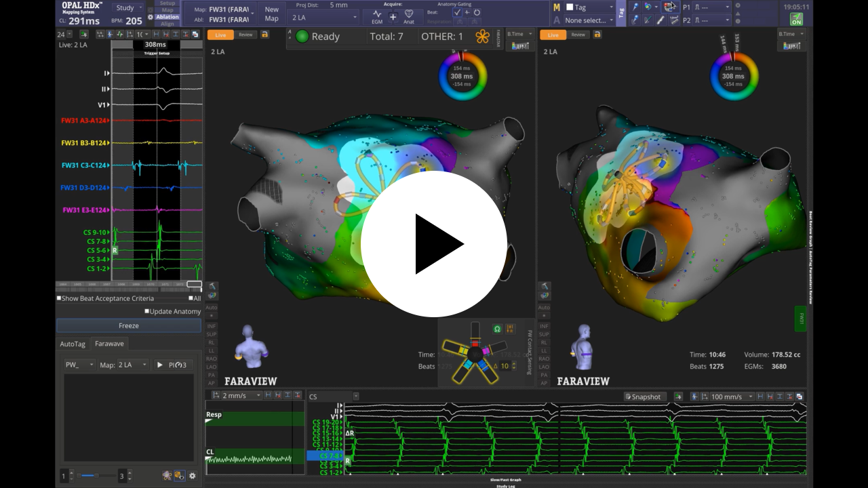
Task: Toggle the beat gating checkmark button
Action: 457,12
